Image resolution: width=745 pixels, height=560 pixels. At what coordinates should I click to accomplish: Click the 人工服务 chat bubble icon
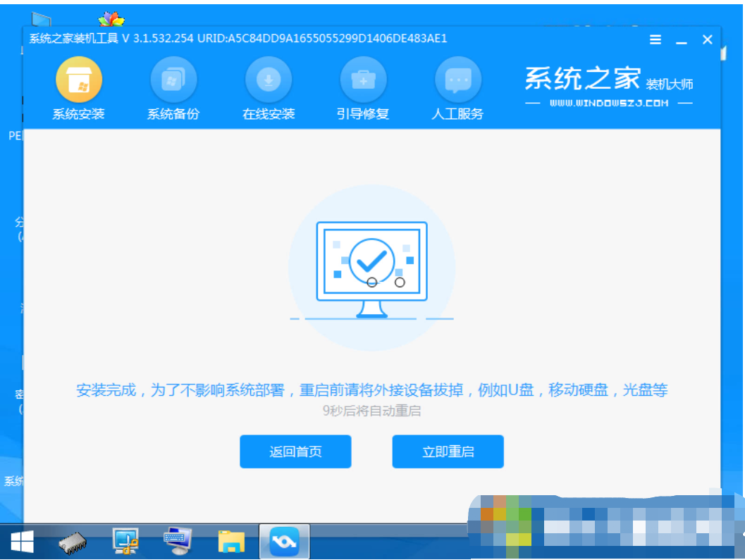(x=457, y=80)
